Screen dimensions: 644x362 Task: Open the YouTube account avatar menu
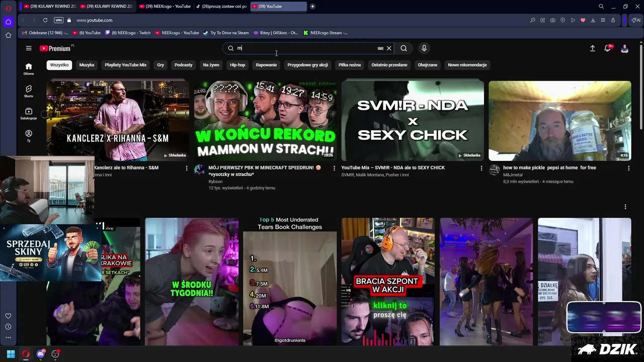click(x=624, y=48)
